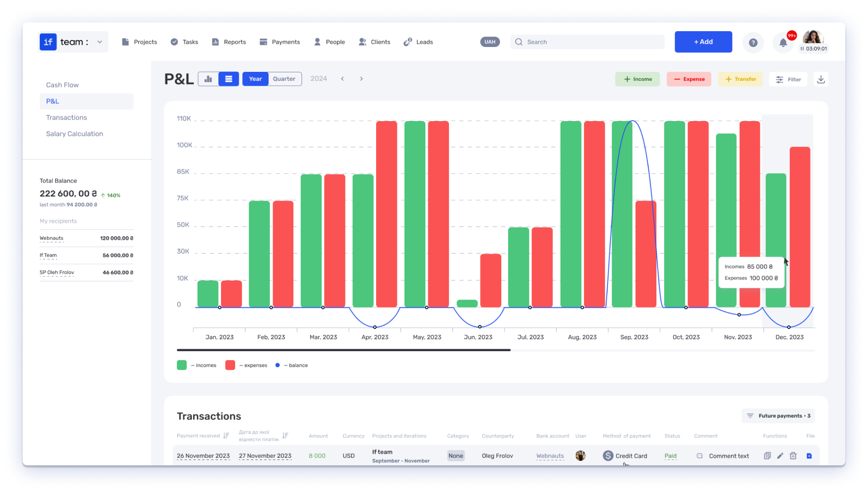Image resolution: width=868 pixels, height=488 pixels.
Task: Select the Quarter period toggle
Action: [x=284, y=79]
